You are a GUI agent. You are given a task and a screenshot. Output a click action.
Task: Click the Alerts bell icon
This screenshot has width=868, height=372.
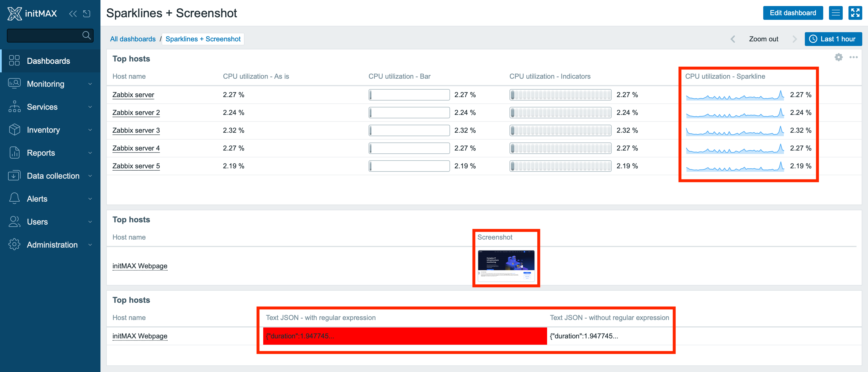(x=14, y=198)
